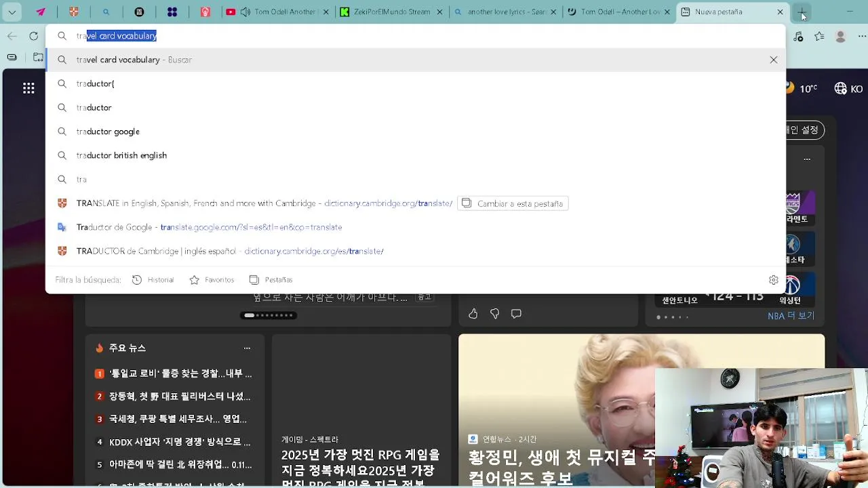Open TRANSLATE Cambridge dictionary suggestion
Screen dimensions: 868x488
264,203
